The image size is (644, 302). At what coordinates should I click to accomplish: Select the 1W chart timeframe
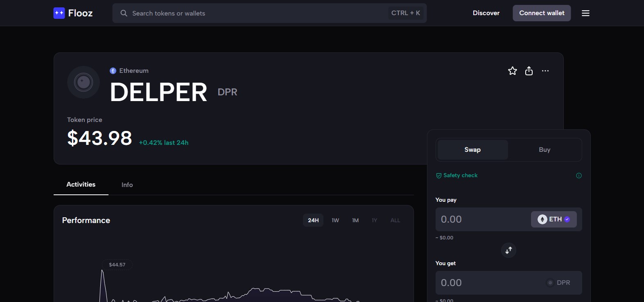335,220
